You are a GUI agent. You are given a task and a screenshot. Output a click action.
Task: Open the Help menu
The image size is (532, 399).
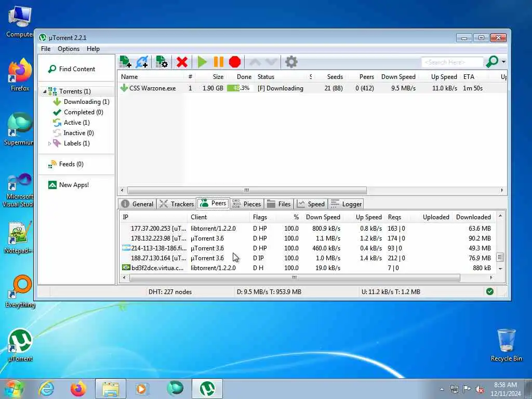pos(93,49)
